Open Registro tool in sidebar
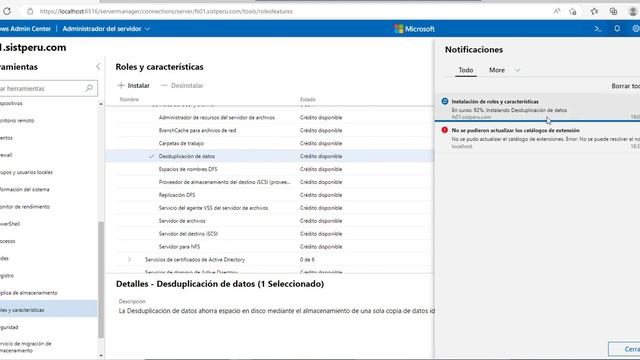The image size is (640, 360). pyautogui.click(x=49, y=276)
